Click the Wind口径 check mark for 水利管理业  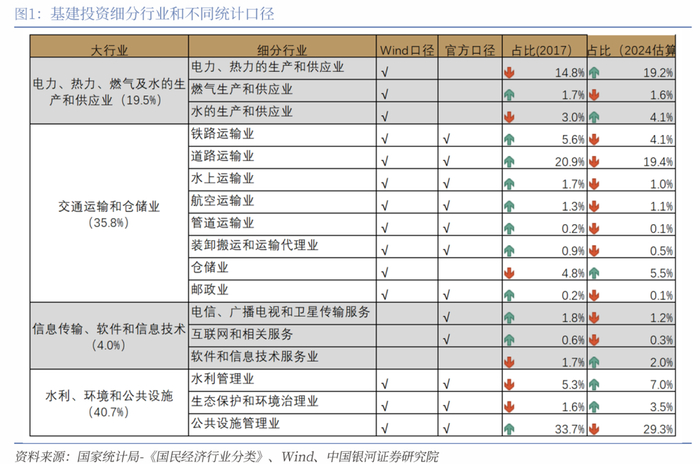[x=385, y=384]
